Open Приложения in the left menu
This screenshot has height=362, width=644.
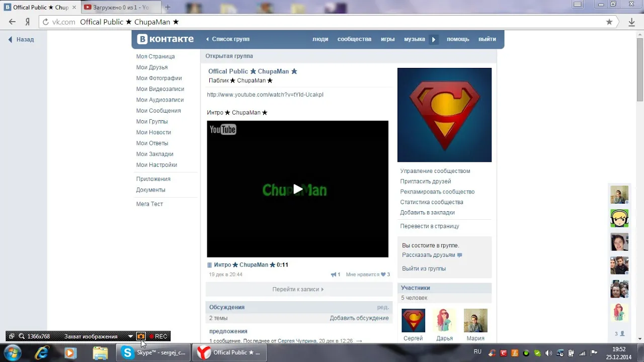tap(153, 179)
